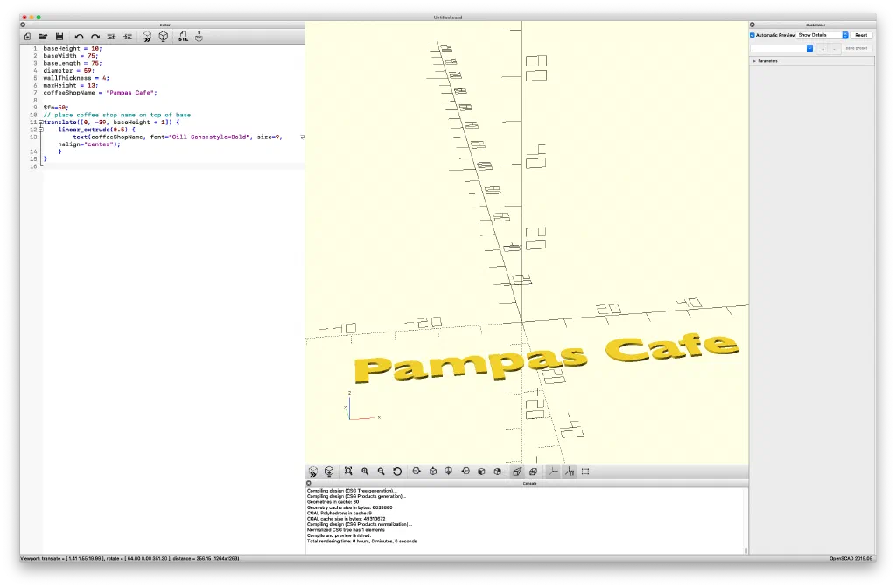Create a new file from editor toolbar
Screen dimensions: 896x588
(x=27, y=37)
